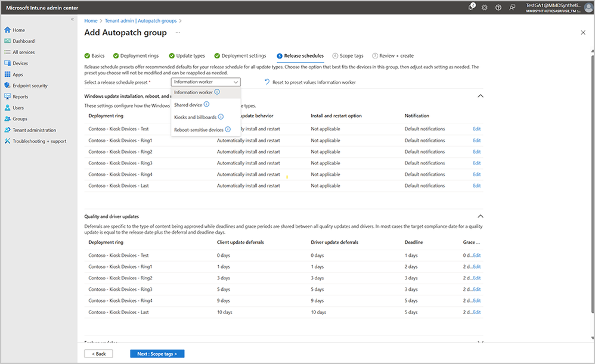Edit install settings for Kiosk Devices - Ring4
Image resolution: width=595 pixels, height=364 pixels.
pyautogui.click(x=476, y=175)
